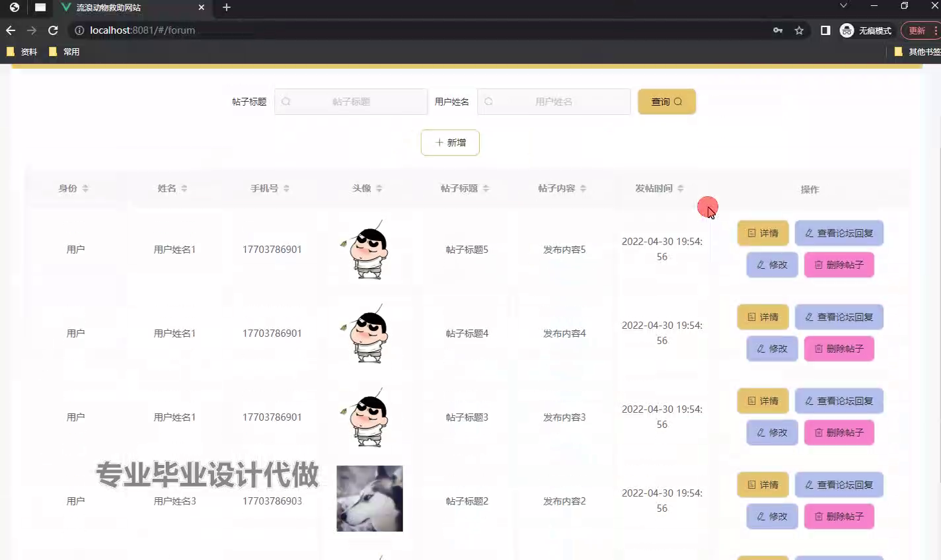This screenshot has height=560, width=941.
Task: Open the browser side panel icon
Action: [825, 30]
